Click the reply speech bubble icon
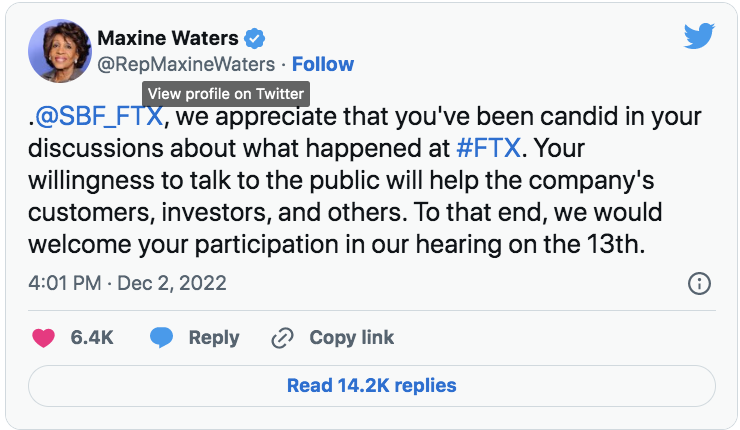 click(161, 338)
